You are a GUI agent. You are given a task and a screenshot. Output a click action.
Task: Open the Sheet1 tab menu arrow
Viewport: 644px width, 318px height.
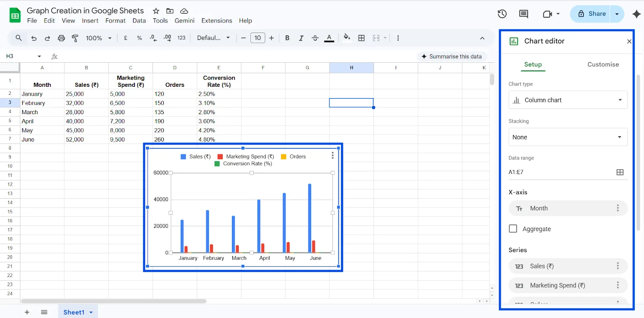(x=91, y=312)
